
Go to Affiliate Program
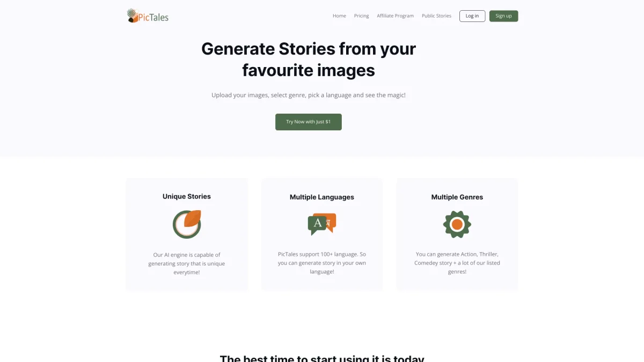395,16
